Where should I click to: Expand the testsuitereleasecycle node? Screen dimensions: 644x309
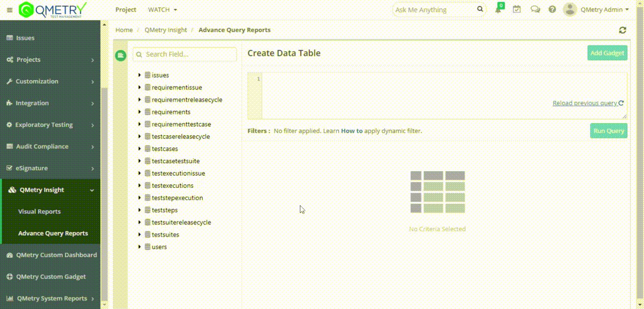[x=139, y=222]
